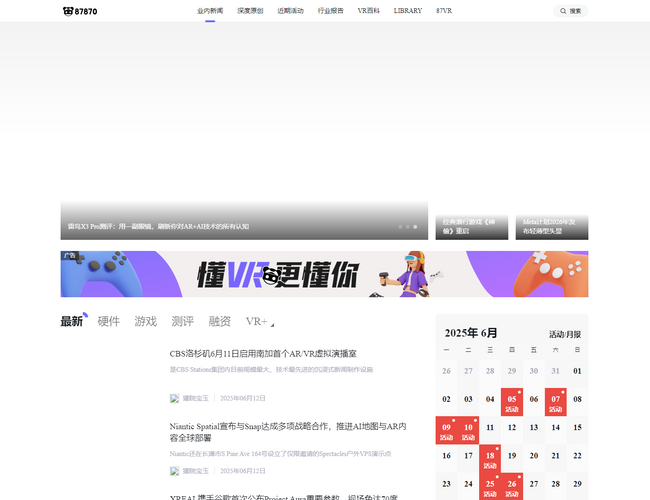
Task: Open the 近期活动 nav item
Action: [290, 11]
